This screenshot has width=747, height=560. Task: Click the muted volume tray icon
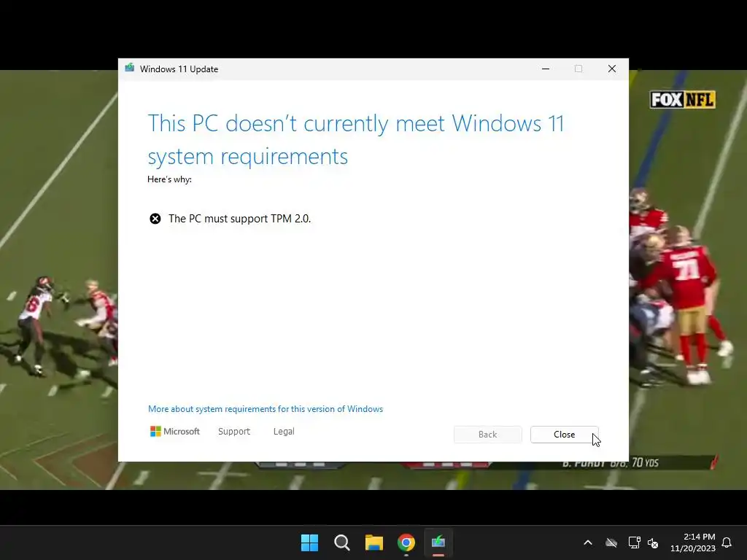coord(653,542)
